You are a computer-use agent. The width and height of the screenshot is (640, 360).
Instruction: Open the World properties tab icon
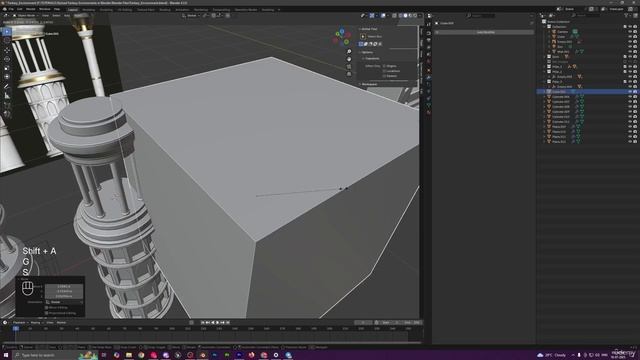429,61
